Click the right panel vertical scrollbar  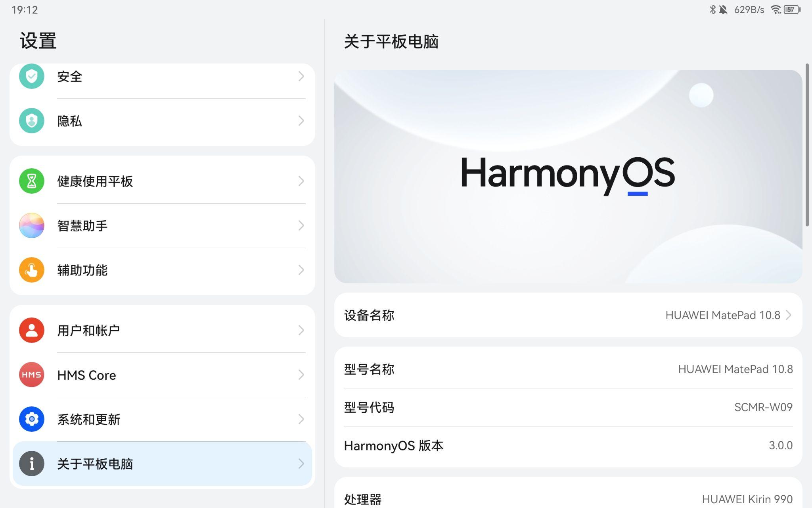[807, 145]
